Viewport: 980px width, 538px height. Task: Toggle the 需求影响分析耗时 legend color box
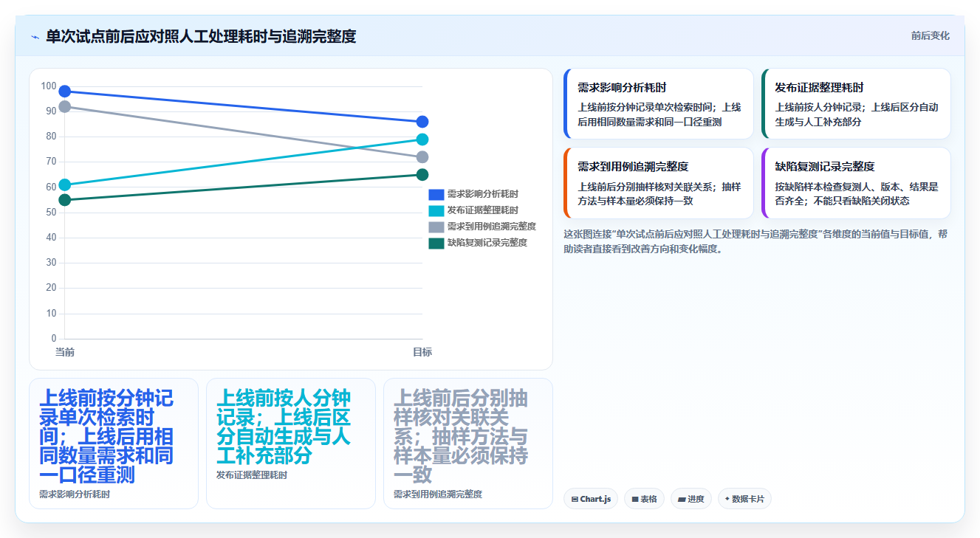pos(436,194)
